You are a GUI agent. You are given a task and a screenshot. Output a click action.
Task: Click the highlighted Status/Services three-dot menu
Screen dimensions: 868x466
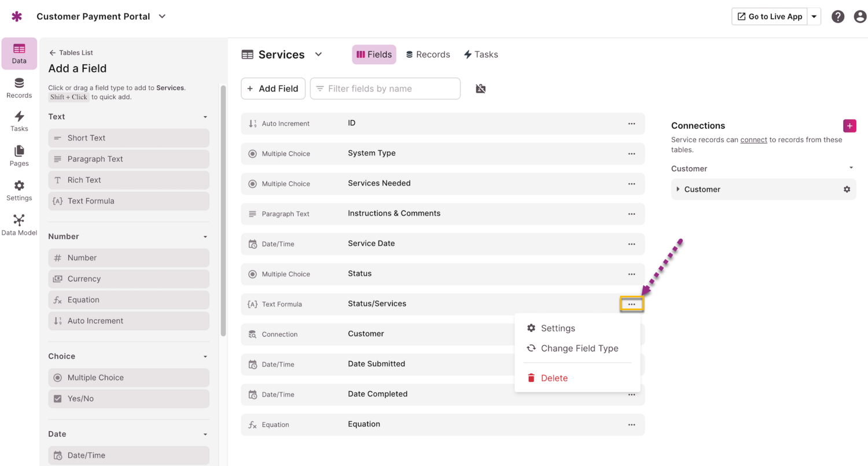[631, 304]
